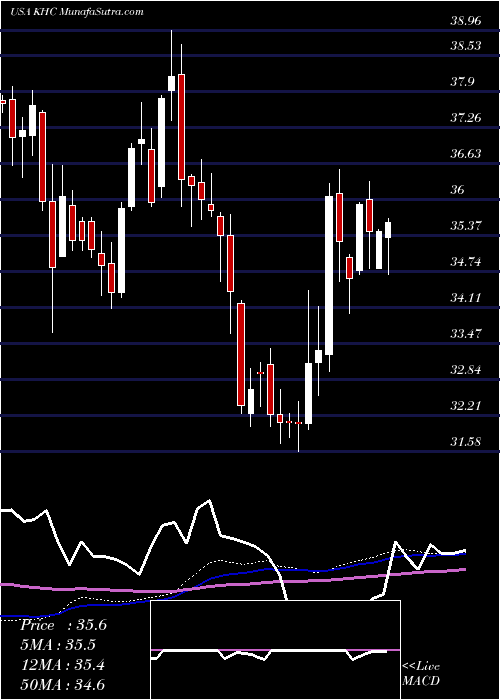This screenshot has width=500, height=700.
Task: Click the 38.96 price axis label
Action: 466,21
